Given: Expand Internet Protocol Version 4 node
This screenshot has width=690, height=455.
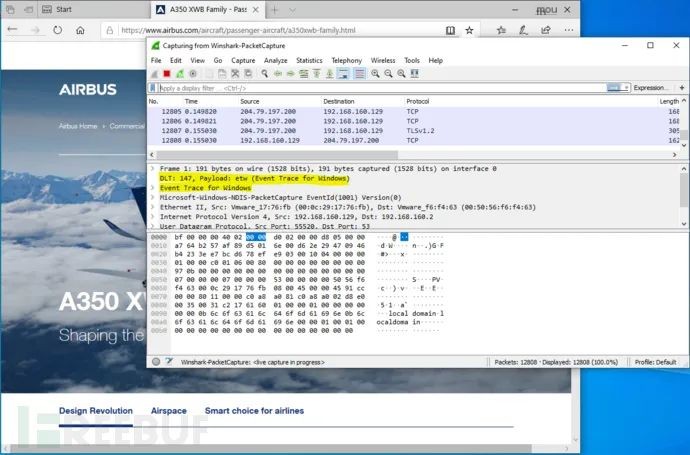Looking at the screenshot, I should click(153, 217).
